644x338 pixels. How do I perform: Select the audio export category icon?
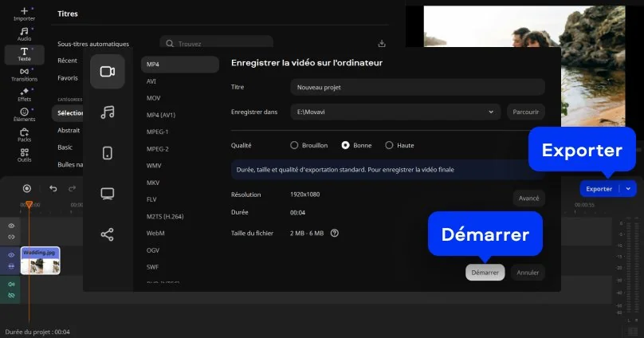pos(108,112)
